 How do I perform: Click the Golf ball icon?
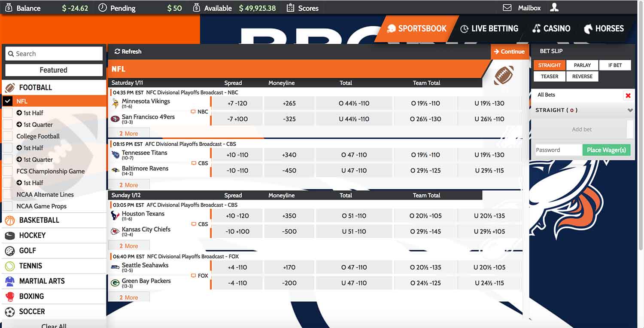tap(9, 251)
